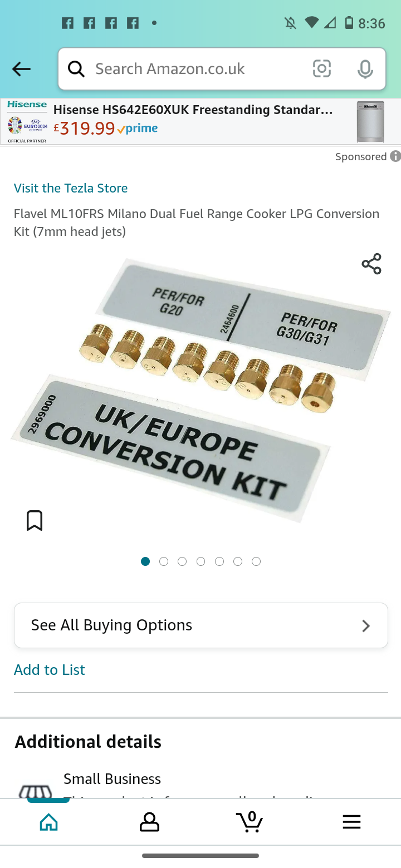The image size is (401, 868).
Task: Open the hamburger menu icon
Action: pos(351,822)
